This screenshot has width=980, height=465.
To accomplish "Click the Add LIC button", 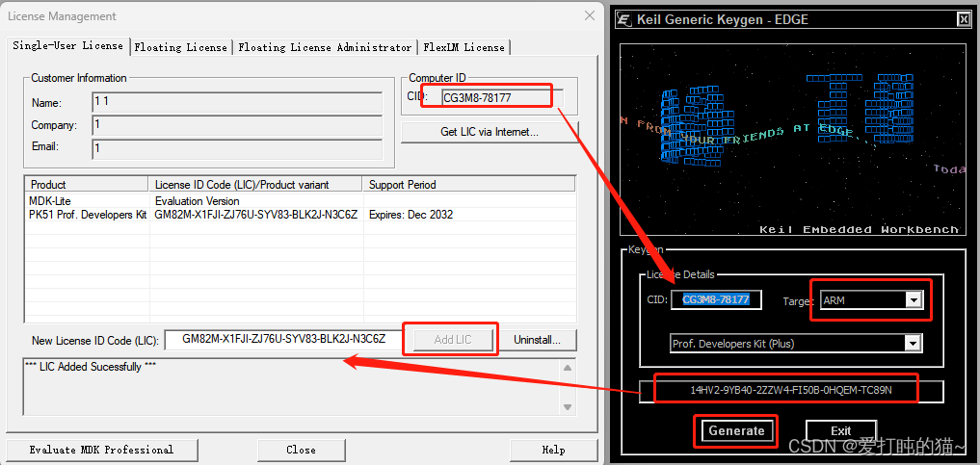I will (x=453, y=340).
